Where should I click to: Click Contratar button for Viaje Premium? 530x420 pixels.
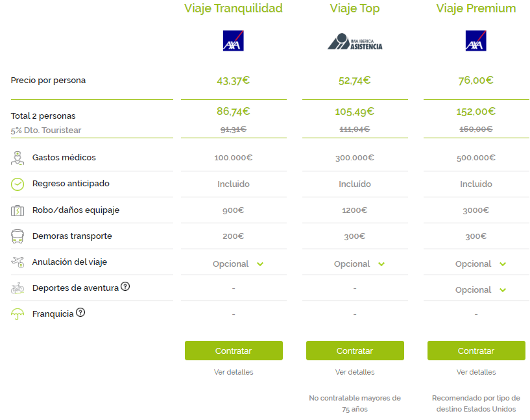tap(476, 351)
